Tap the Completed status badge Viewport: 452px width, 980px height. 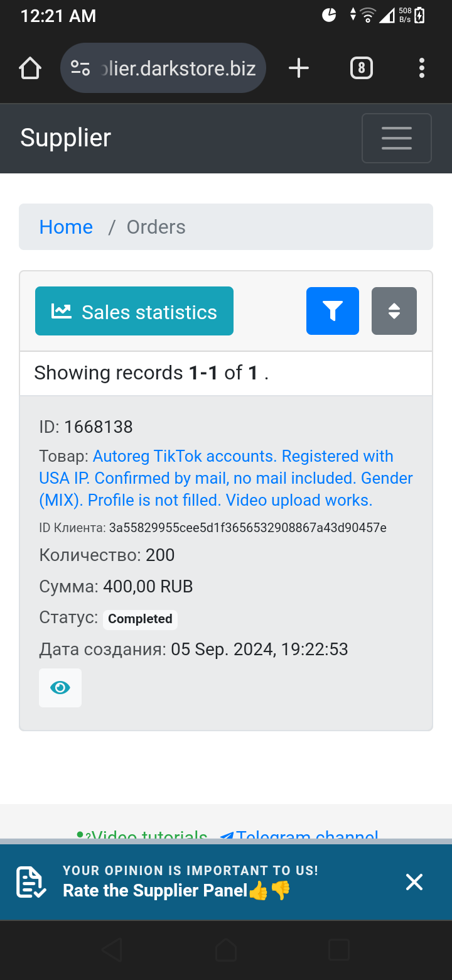click(x=140, y=619)
